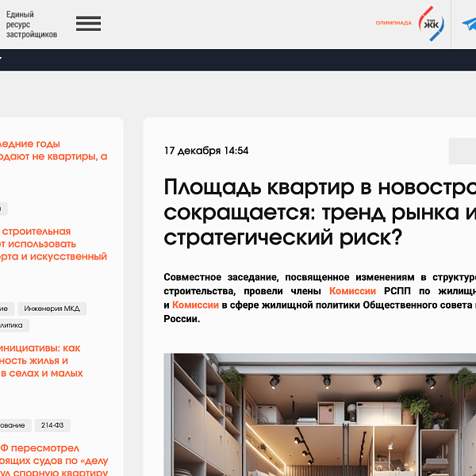Click the date 17 декабря 14:54

pos(206,151)
